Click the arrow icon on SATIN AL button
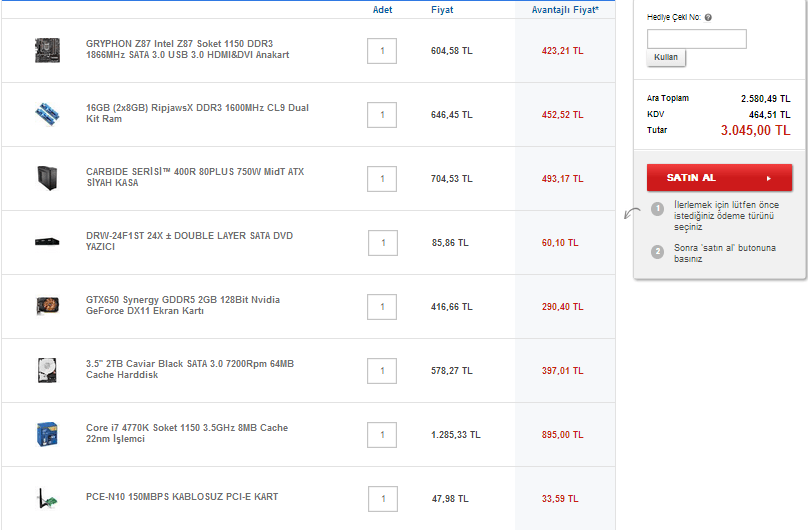Viewport: 808px width, 530px height. pos(768,178)
